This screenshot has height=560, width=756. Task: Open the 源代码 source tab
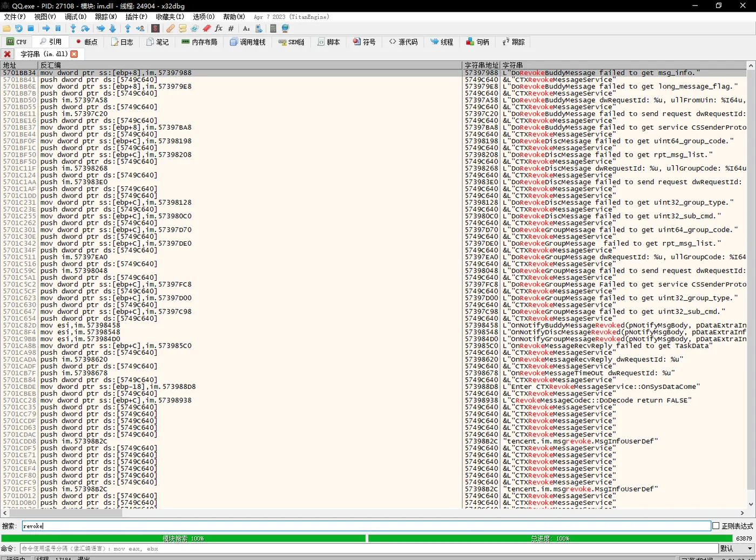point(403,42)
